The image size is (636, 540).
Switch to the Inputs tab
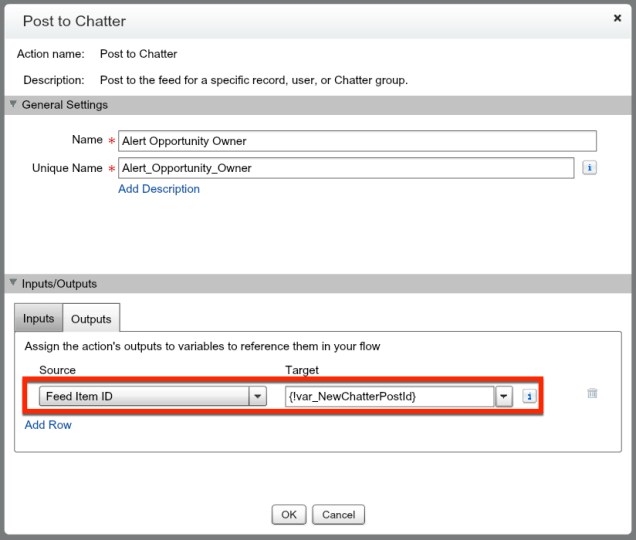pos(39,318)
